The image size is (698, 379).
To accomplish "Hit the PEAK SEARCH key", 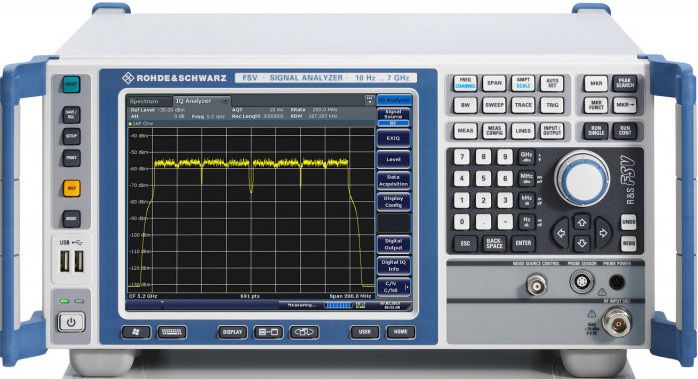I will coord(625,83).
